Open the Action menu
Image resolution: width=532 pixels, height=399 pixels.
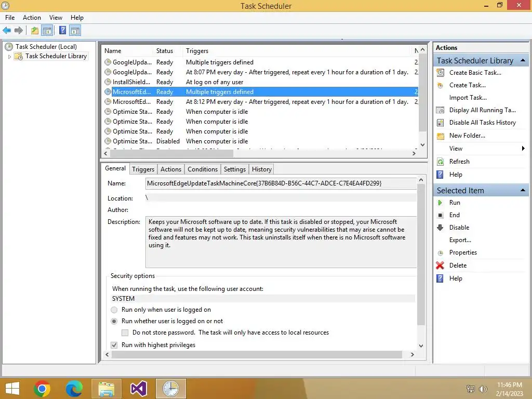pyautogui.click(x=32, y=18)
